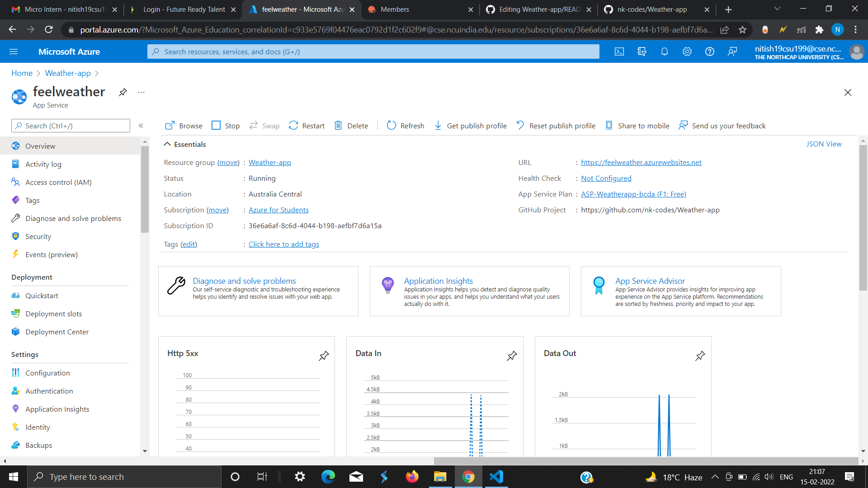Image resolution: width=868 pixels, height=488 pixels.
Task: Open the more options ellipsis next to feelweather
Action: pyautogui.click(x=142, y=92)
